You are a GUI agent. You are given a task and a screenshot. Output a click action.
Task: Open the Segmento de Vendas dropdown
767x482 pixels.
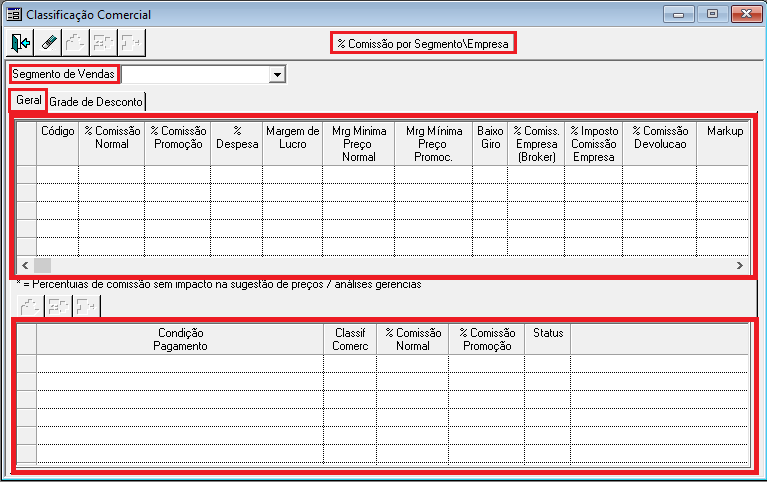pyautogui.click(x=277, y=75)
